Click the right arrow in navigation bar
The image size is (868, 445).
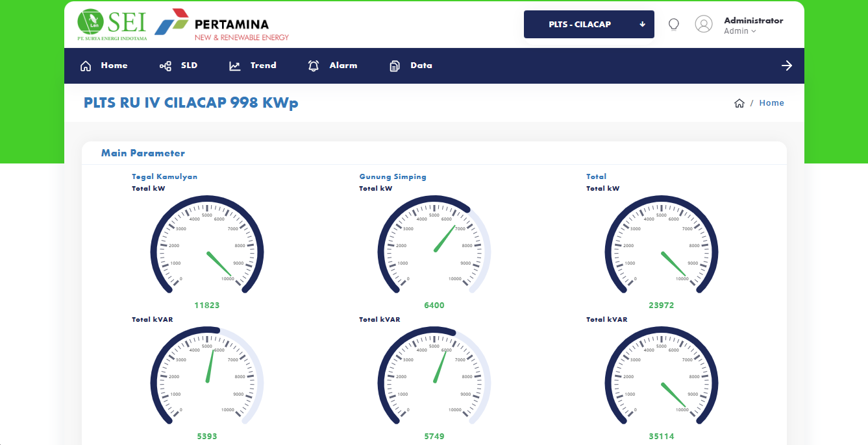pyautogui.click(x=787, y=66)
